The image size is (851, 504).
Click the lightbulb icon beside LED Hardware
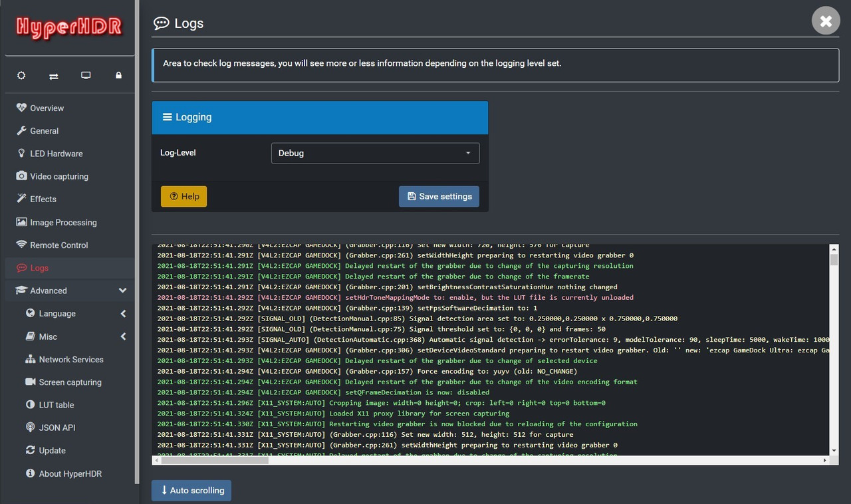[x=21, y=153]
